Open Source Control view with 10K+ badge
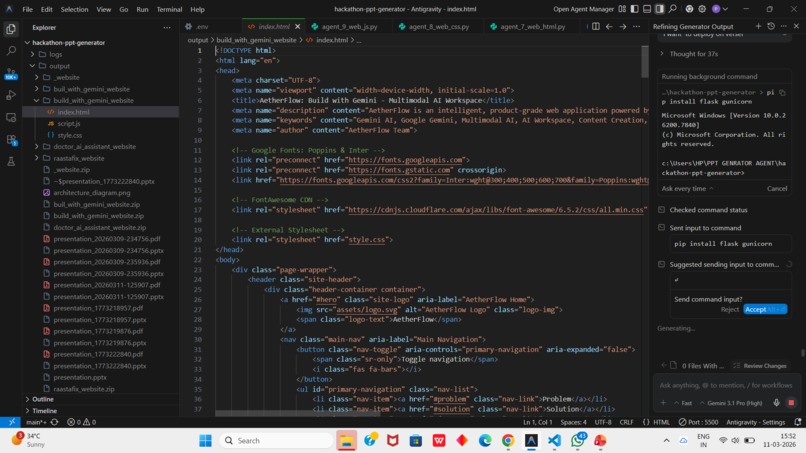Screen dimensions: 806x453 pos(11,74)
